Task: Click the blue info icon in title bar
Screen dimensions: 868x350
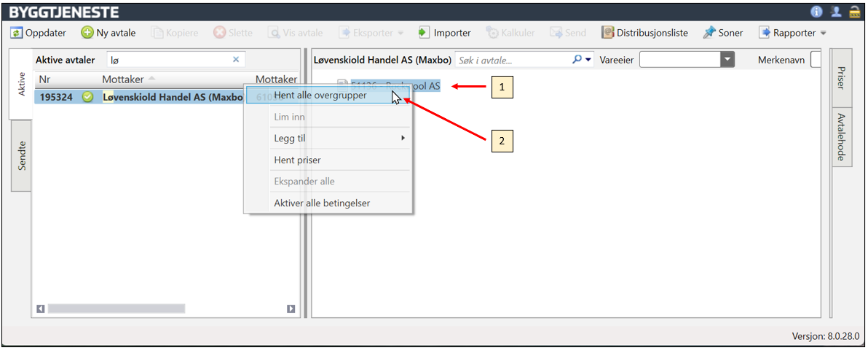Action: coord(816,12)
